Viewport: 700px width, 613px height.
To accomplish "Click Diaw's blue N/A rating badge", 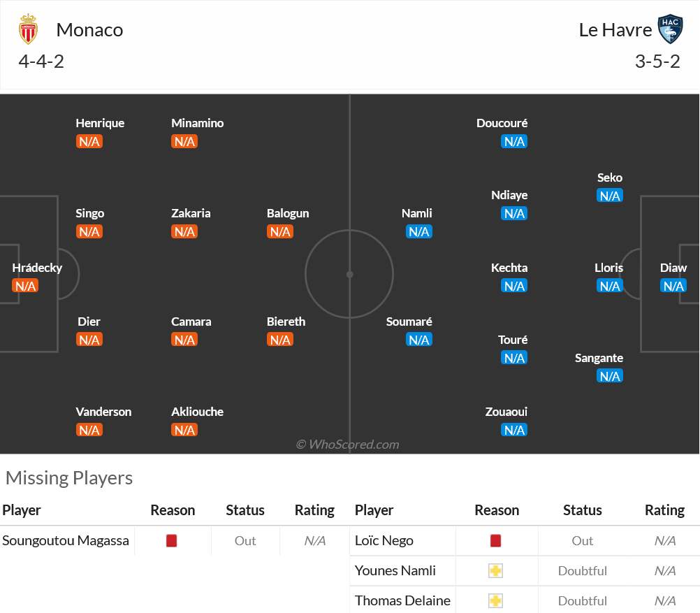I will tap(673, 286).
